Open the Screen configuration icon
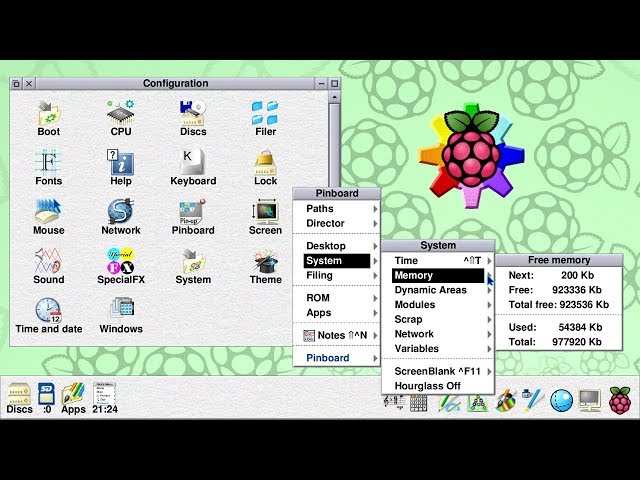 tap(265, 217)
